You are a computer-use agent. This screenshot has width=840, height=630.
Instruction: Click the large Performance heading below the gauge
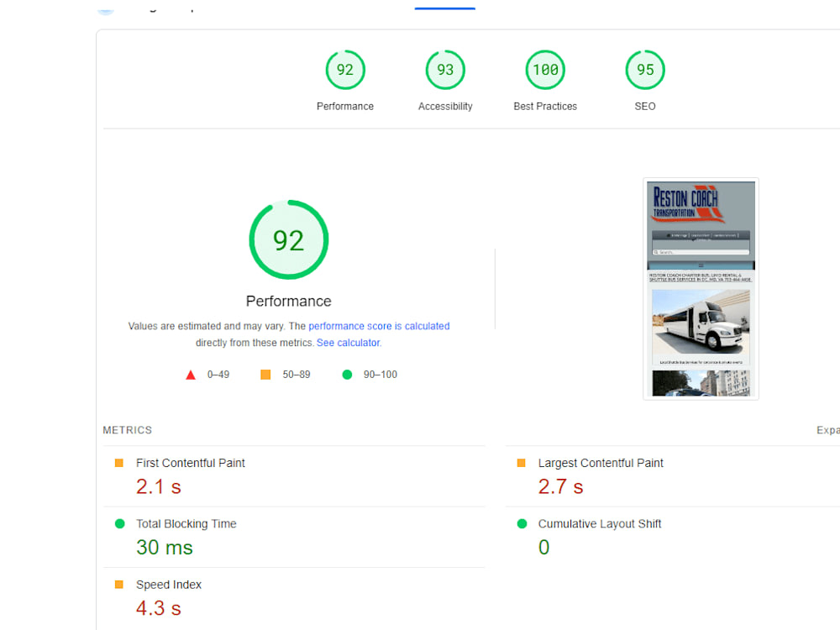tap(289, 301)
